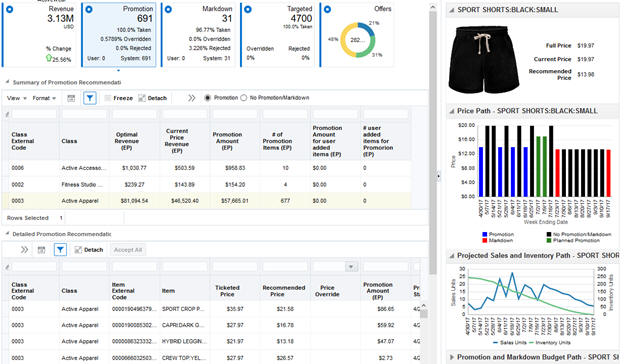
Task: Collapse Summary of Promotion Recommendations section
Action: (7, 82)
